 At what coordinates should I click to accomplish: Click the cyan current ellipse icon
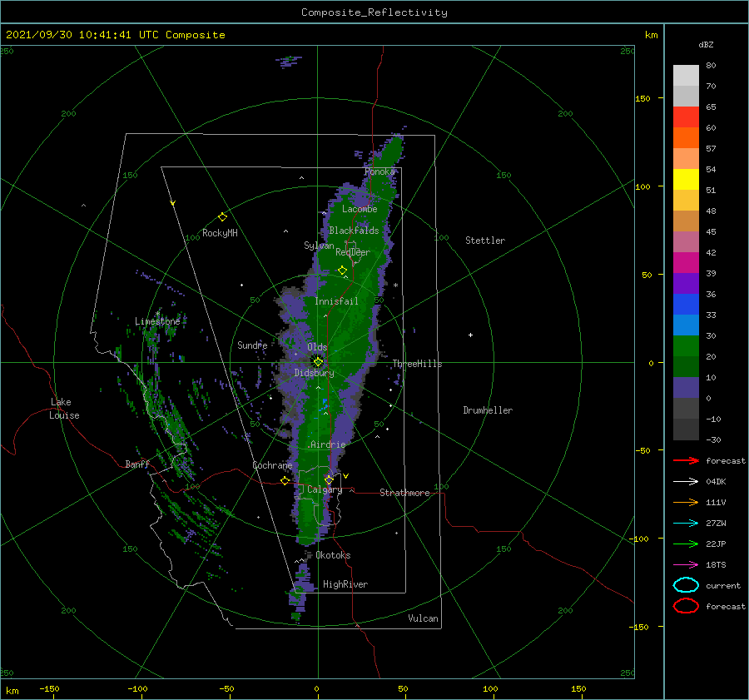[686, 585]
